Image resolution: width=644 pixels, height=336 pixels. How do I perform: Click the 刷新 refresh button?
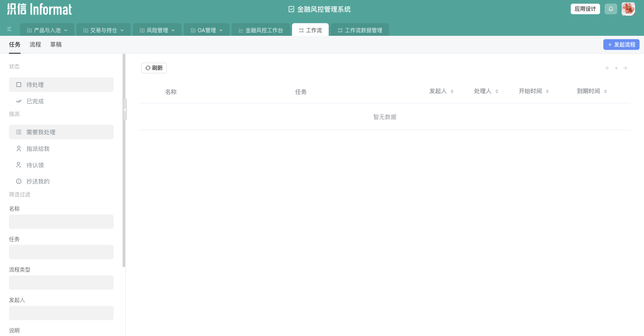click(154, 68)
